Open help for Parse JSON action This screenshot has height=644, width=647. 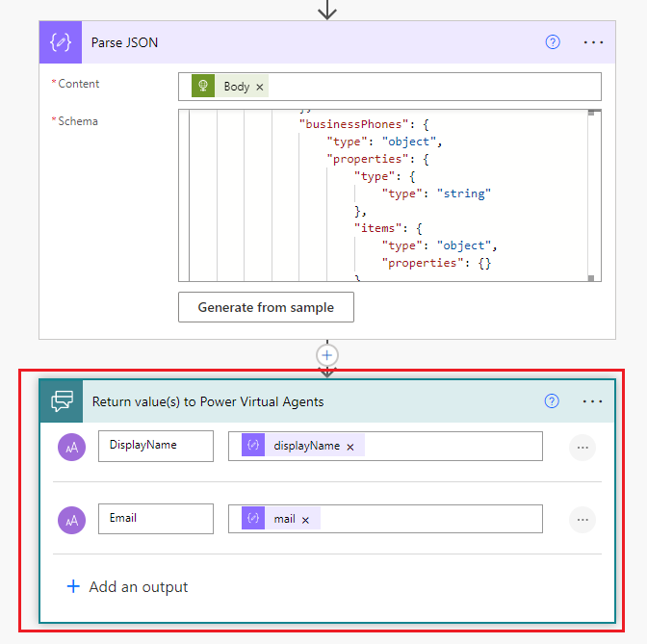pyautogui.click(x=553, y=42)
